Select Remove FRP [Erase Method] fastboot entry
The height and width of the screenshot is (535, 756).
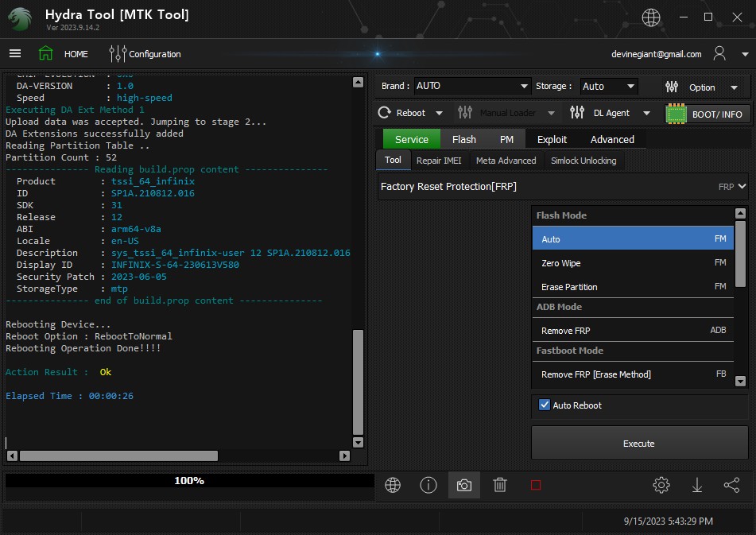(x=633, y=374)
